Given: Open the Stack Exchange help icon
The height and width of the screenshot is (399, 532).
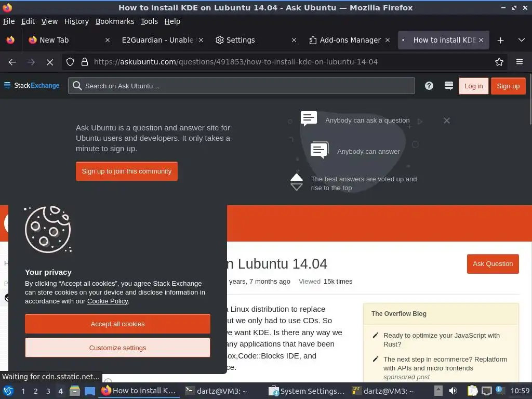Looking at the screenshot, I should (429, 86).
